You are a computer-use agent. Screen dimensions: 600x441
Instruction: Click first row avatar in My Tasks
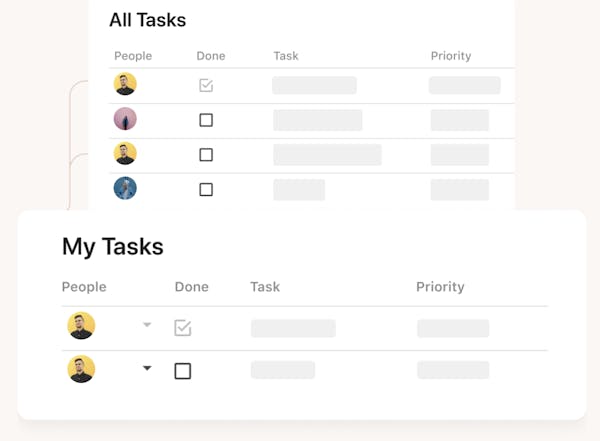click(x=81, y=326)
